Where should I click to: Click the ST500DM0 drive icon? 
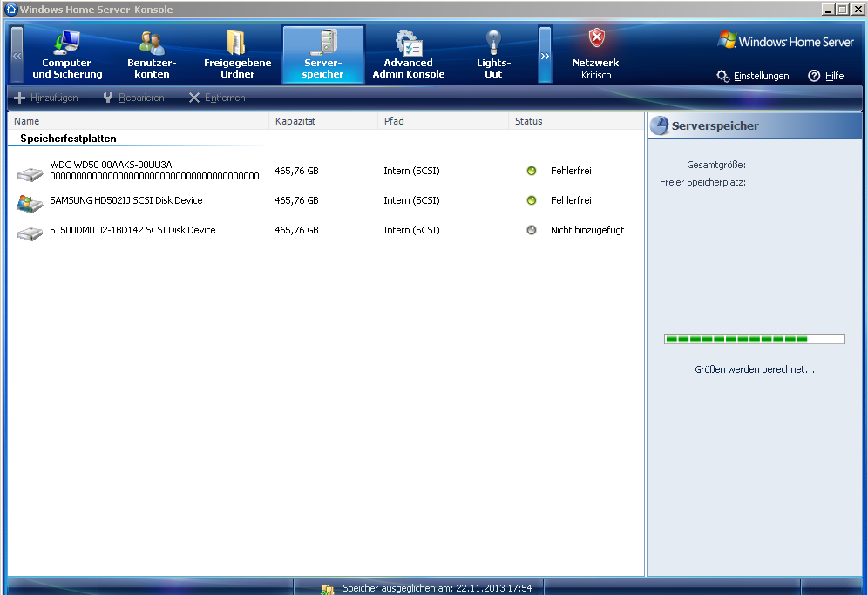coord(30,234)
